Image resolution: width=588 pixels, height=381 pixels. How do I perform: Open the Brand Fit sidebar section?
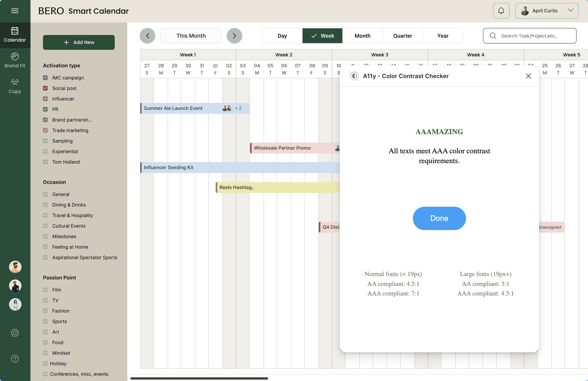pos(15,60)
